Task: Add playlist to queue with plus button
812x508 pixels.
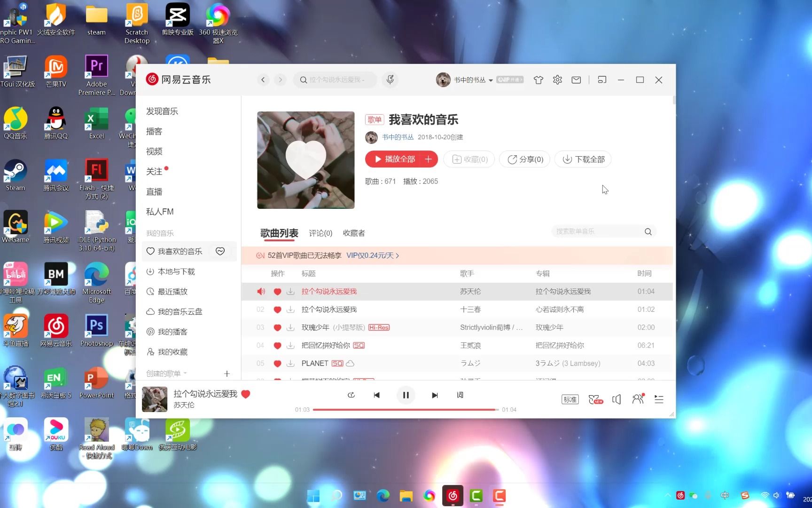Action: pyautogui.click(x=429, y=159)
